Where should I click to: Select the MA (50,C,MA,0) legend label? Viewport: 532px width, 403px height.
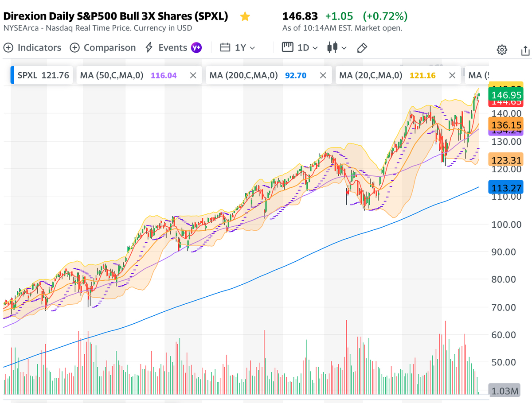point(112,75)
